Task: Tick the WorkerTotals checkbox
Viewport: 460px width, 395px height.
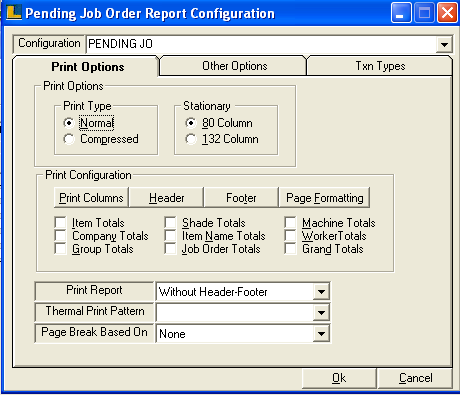Action: coord(290,235)
